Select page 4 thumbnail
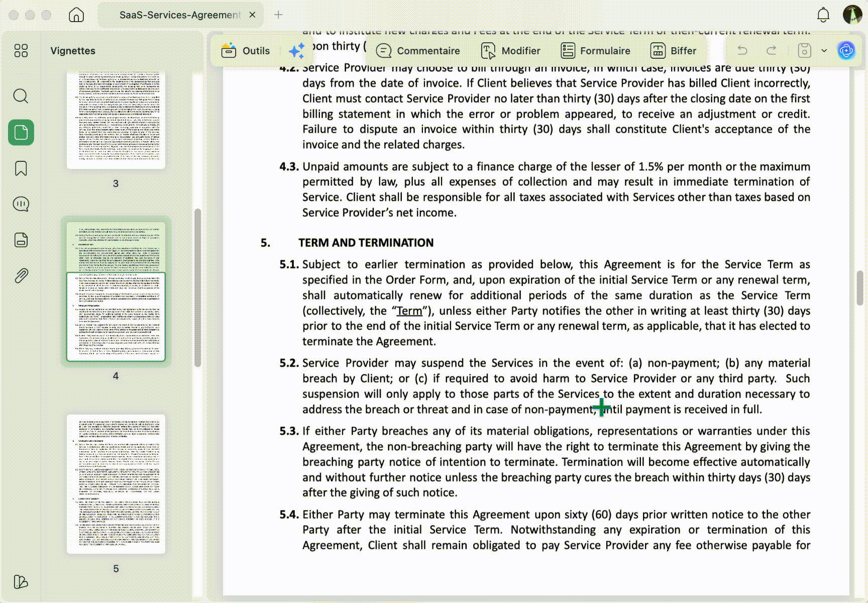The width and height of the screenshot is (868, 603). coord(116,291)
